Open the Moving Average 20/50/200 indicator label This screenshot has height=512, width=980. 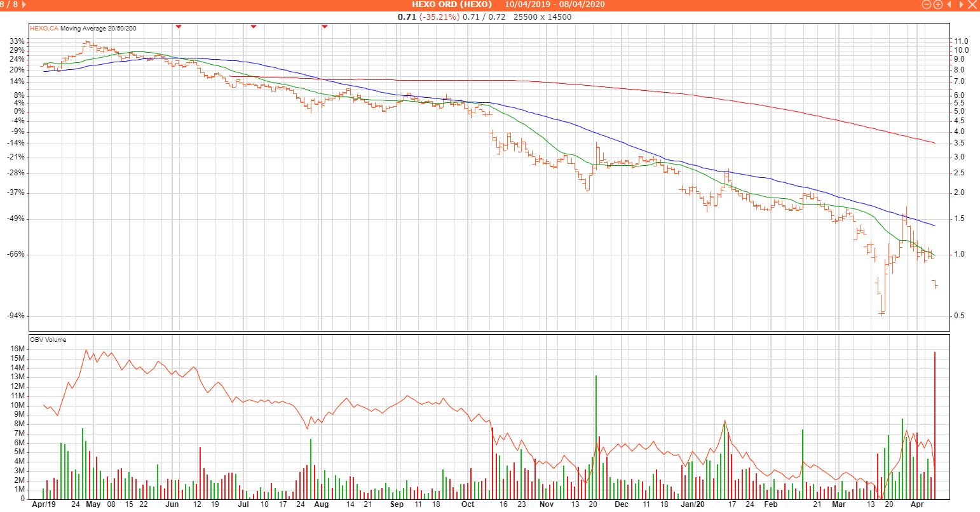point(99,29)
